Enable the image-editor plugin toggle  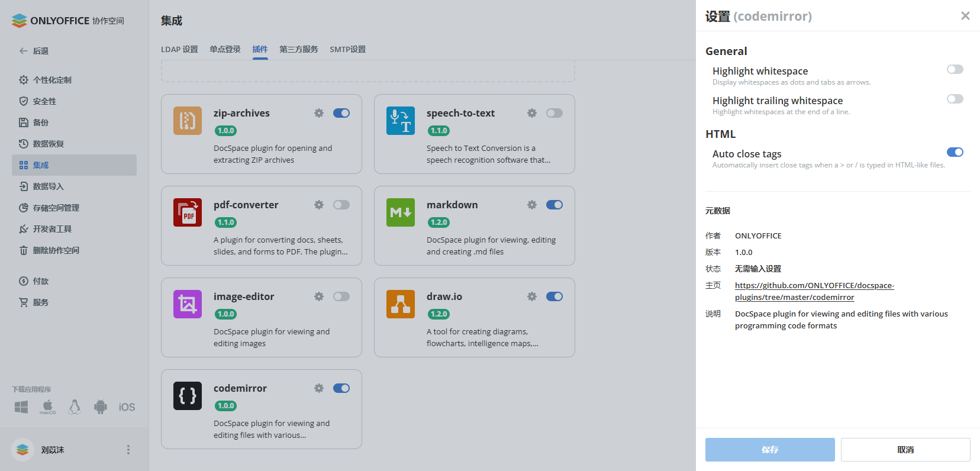pos(341,296)
